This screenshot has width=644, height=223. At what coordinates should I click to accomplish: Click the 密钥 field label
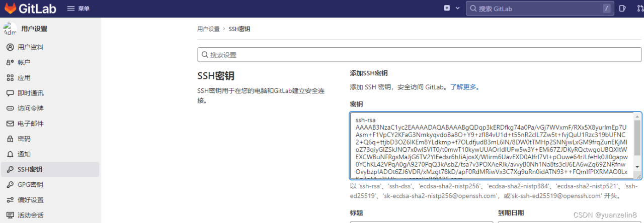[x=357, y=104]
